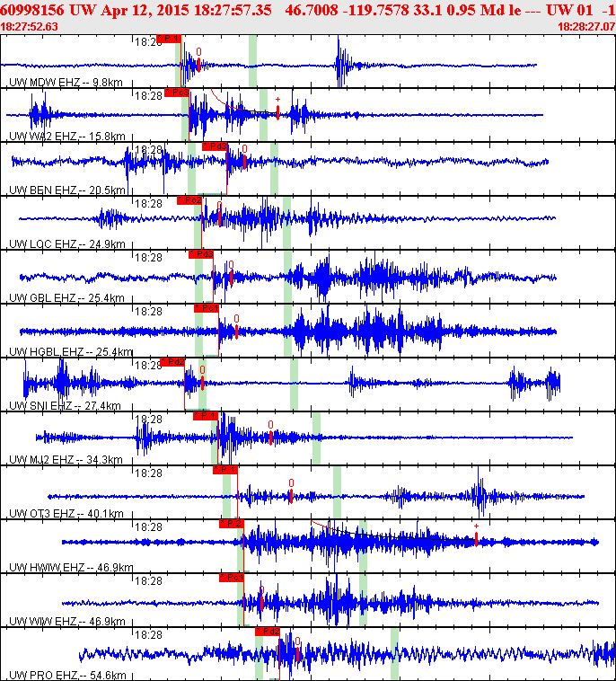This screenshot has height=681, width=616.
Task: Click the Pd2 pick flag on SNI trace
Action: (x=172, y=362)
